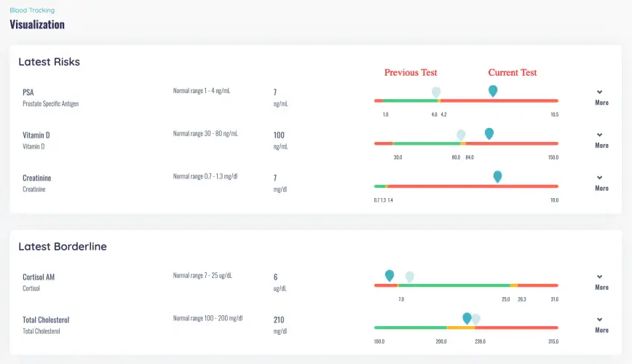Click Cortisol AM current test marker
This screenshot has height=364, width=632.
(390, 275)
